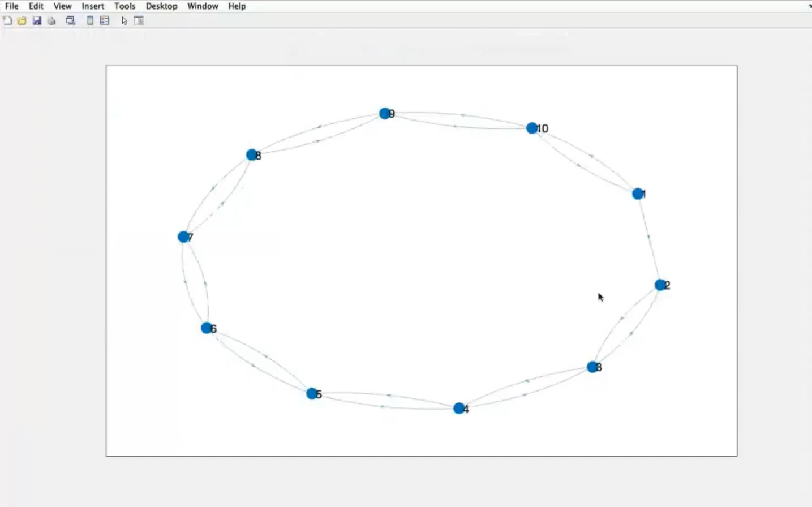Open the Window menu
The height and width of the screenshot is (507, 812).
click(x=203, y=6)
